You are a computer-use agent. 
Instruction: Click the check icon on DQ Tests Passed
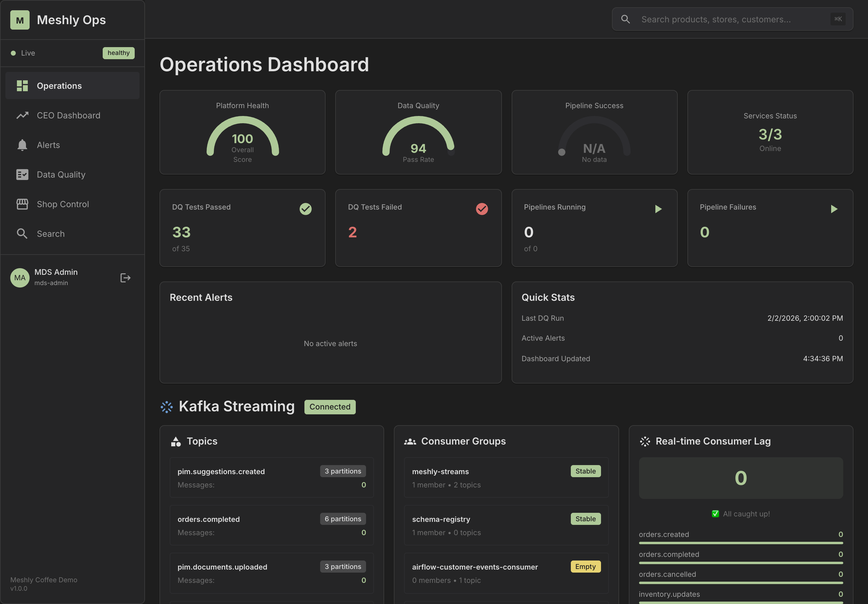pyautogui.click(x=305, y=209)
